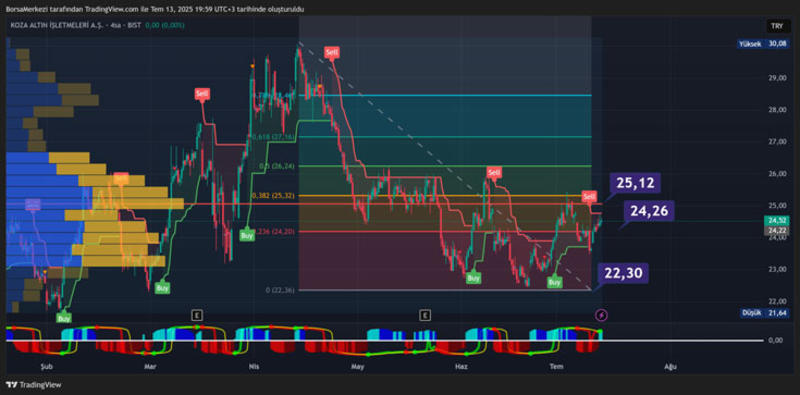Click the Ağu month label on time axis
The width and height of the screenshot is (800, 395).
[x=669, y=366]
